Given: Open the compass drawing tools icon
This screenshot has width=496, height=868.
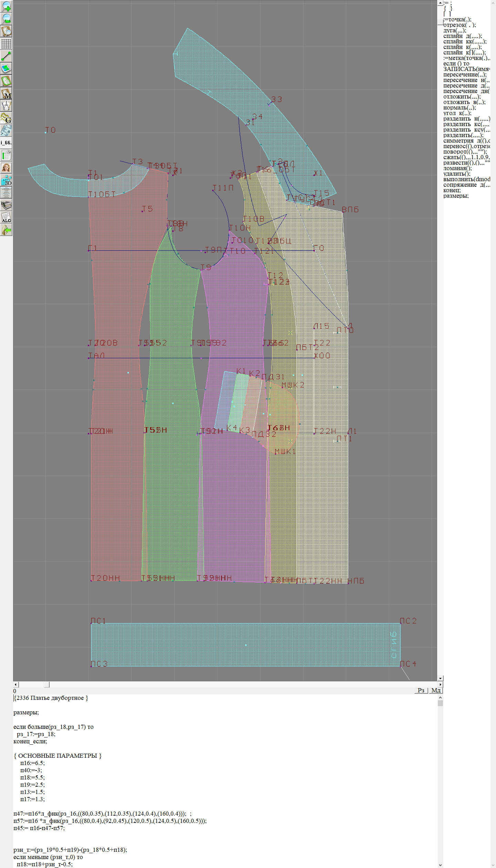Looking at the screenshot, I should 6,106.
